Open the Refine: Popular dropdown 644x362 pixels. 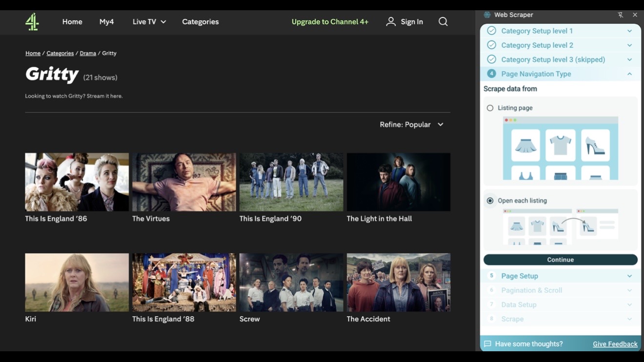[412, 124]
